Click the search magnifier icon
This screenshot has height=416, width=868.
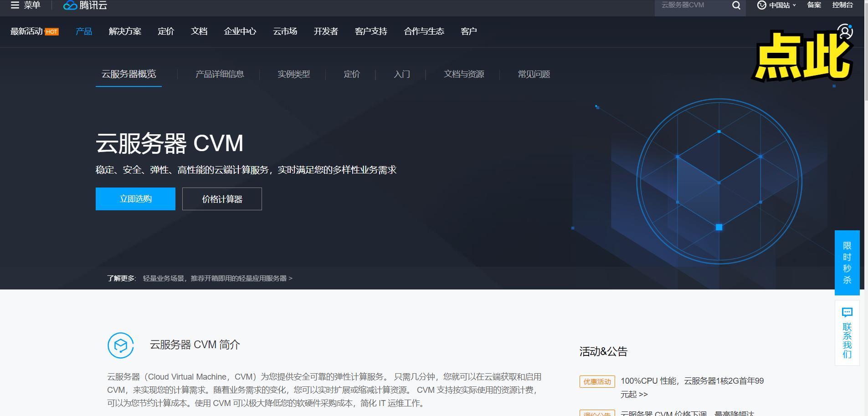[x=736, y=5]
